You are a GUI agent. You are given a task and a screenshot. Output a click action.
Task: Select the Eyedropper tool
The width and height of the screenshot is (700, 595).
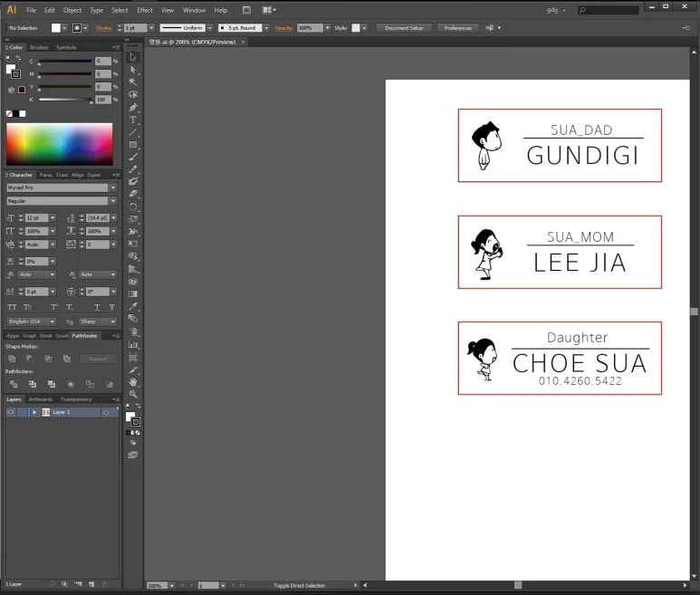click(133, 306)
